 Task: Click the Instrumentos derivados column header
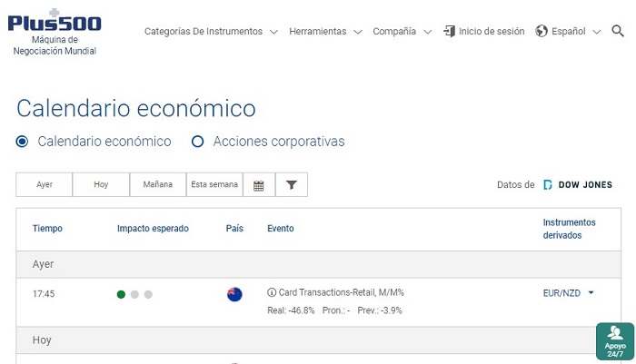coord(569,229)
